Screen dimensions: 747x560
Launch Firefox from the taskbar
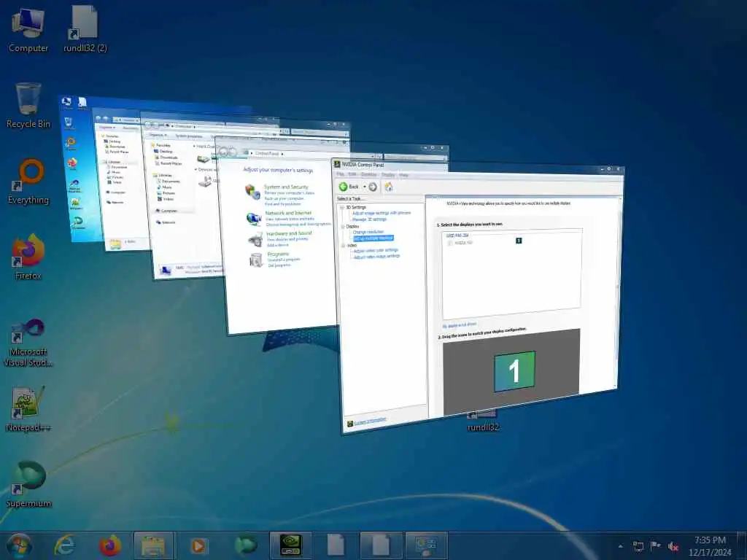coord(109,545)
